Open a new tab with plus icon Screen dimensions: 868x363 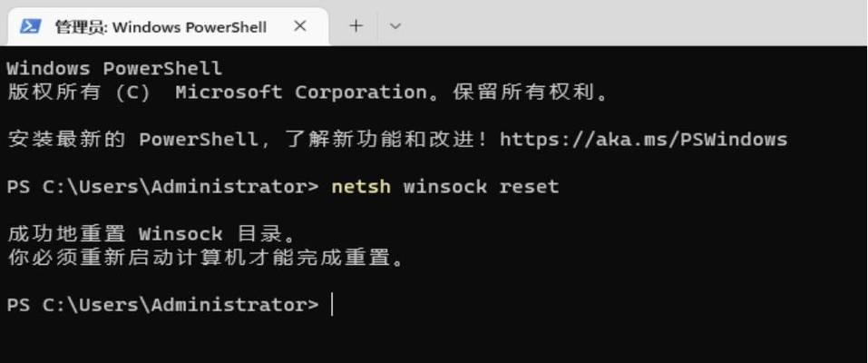pos(356,25)
